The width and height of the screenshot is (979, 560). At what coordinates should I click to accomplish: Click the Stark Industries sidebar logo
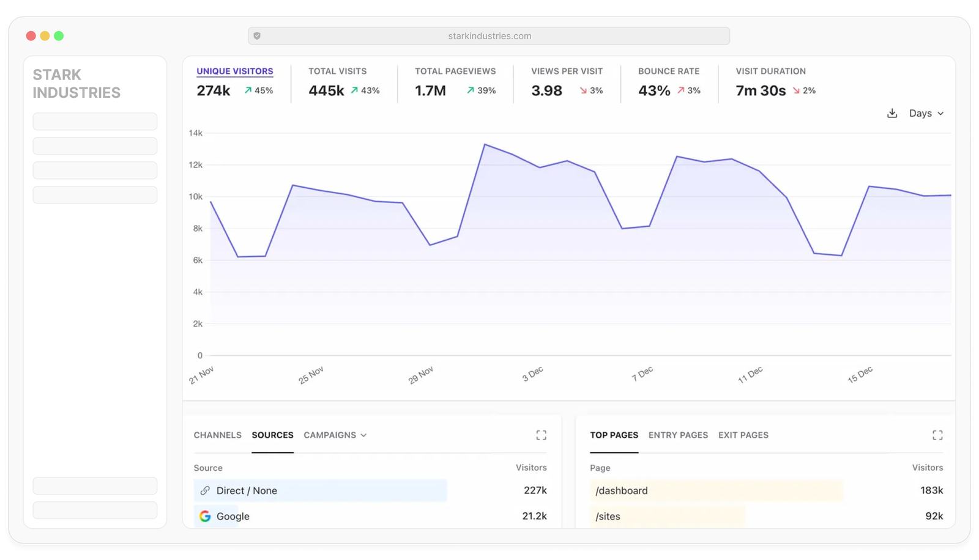click(76, 83)
